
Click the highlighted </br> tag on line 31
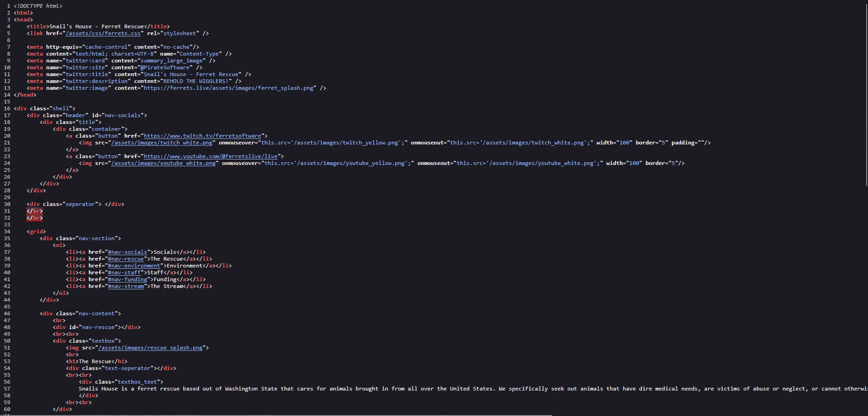click(x=35, y=211)
